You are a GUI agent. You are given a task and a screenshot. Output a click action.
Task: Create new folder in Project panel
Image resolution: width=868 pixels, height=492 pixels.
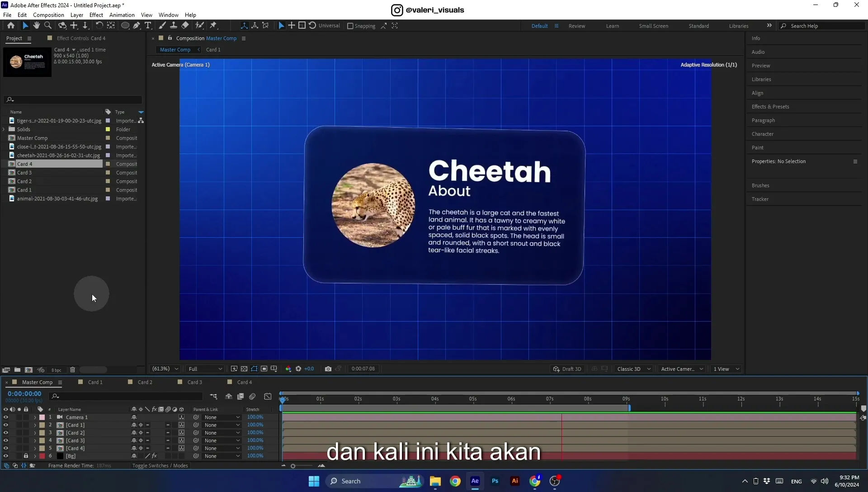[17, 370]
